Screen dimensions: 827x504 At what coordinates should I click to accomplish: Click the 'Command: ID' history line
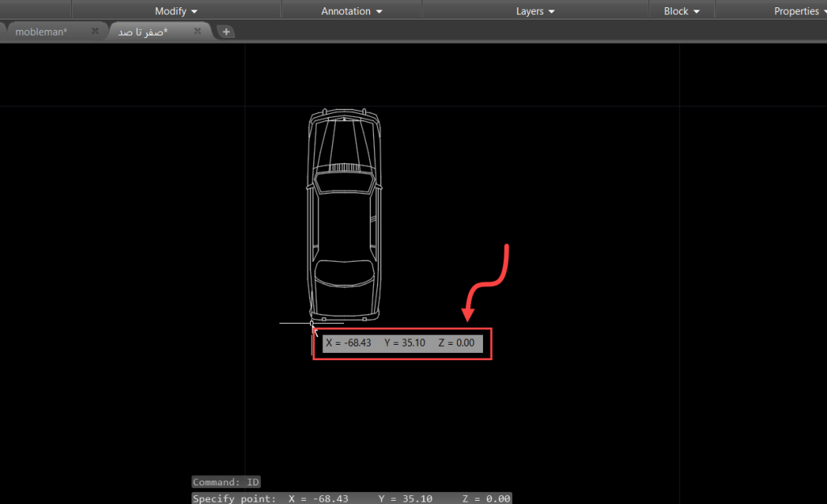226,482
